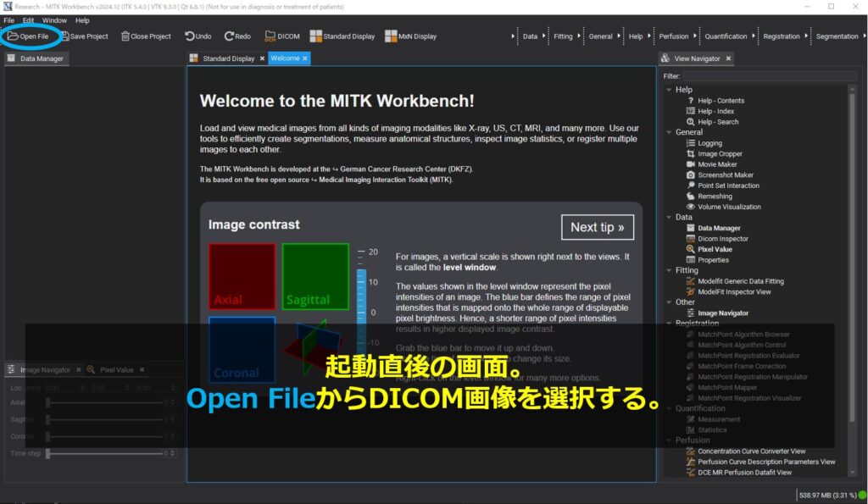
Task: Click the Next tip button
Action: pos(598,227)
